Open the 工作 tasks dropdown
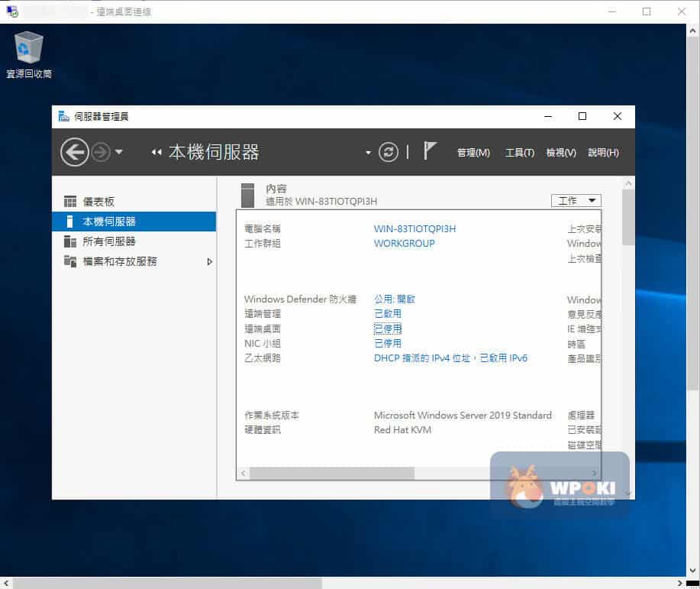Screen dimensions: 700x589 point(576,201)
